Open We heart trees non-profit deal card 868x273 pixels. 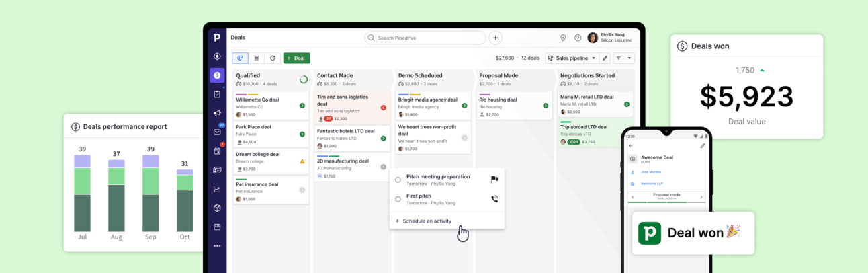tap(433, 137)
